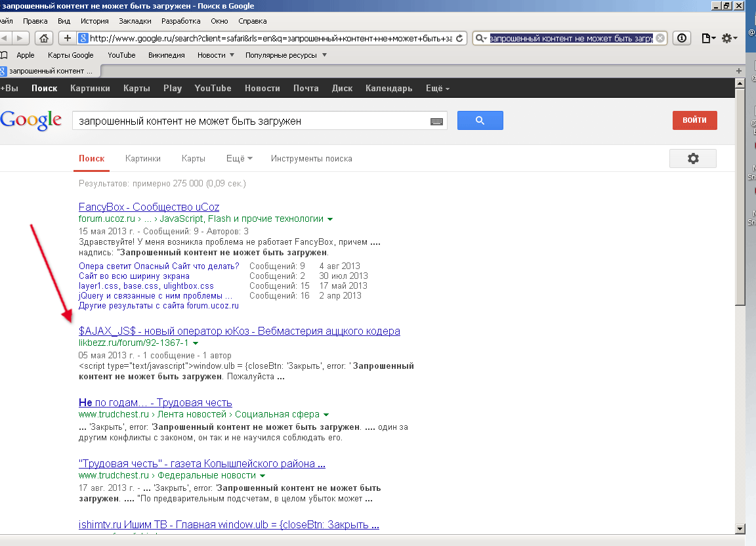Go to the Safari home page icon
The width and height of the screenshot is (756, 546).
(43, 38)
